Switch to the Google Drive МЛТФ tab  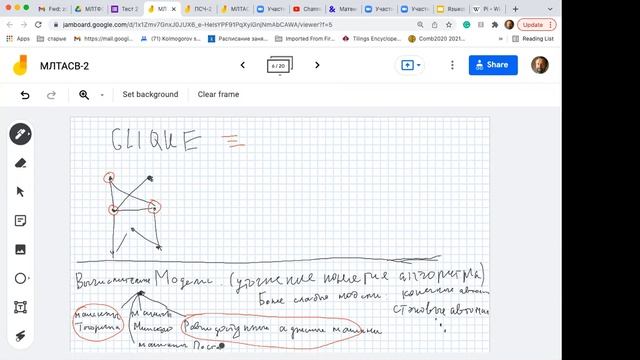89,9
